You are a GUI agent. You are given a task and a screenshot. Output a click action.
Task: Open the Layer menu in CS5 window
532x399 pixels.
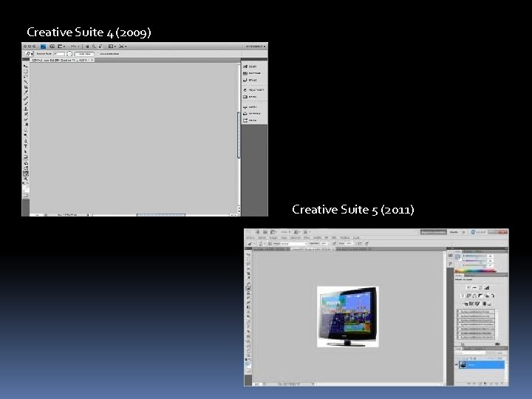[x=284, y=237]
